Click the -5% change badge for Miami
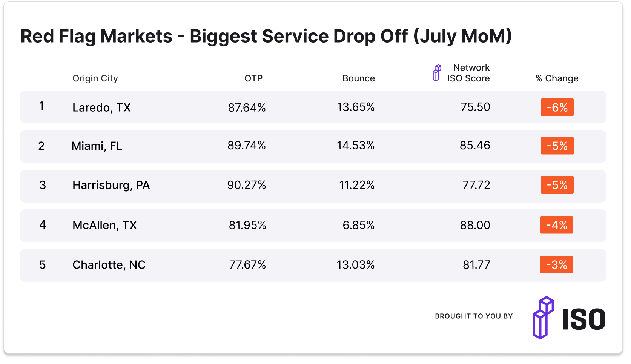Image resolution: width=631 pixels, height=364 pixels. (557, 146)
